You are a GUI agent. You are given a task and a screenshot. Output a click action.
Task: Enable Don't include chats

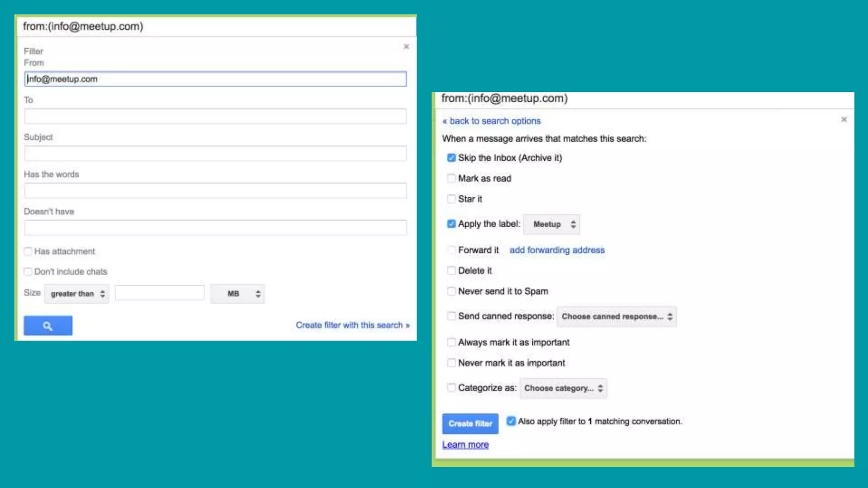point(28,272)
